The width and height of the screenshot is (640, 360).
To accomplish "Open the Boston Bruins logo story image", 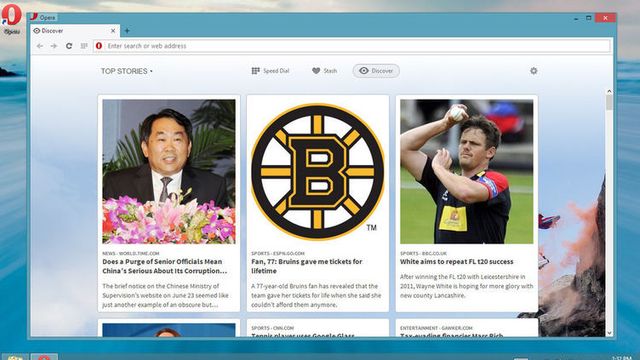I will (x=318, y=171).
